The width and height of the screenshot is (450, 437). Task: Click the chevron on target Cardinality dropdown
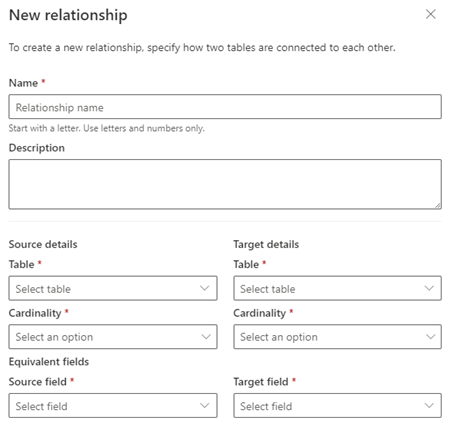431,337
